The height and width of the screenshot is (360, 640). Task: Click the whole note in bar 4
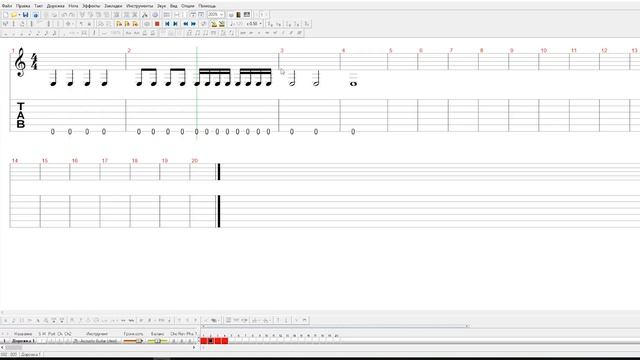(353, 84)
